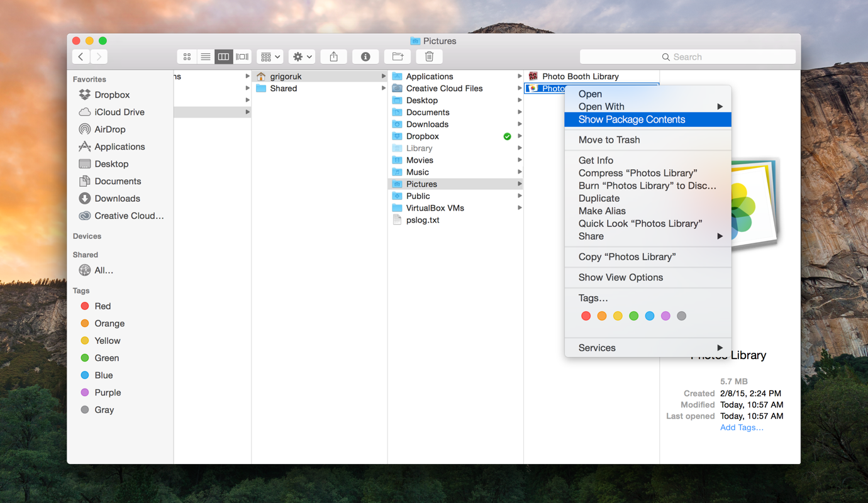The image size is (868, 503).
Task: Click the Add Tags… link
Action: coord(742,428)
